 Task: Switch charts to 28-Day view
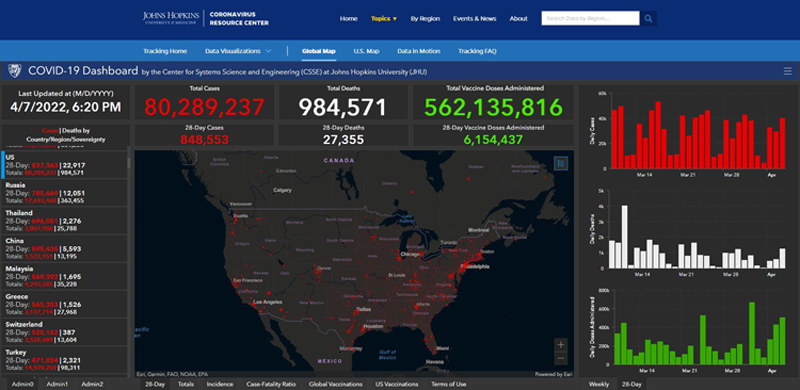[632, 384]
